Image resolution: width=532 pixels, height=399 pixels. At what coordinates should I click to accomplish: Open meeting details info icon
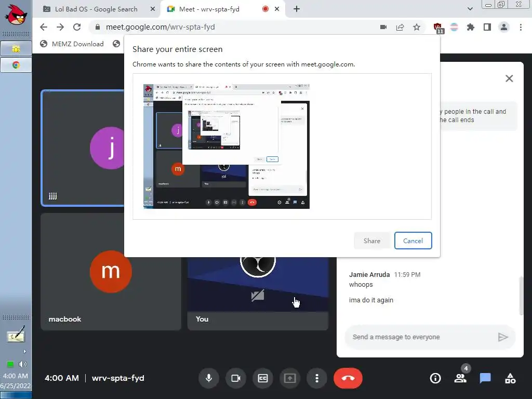tap(435, 378)
